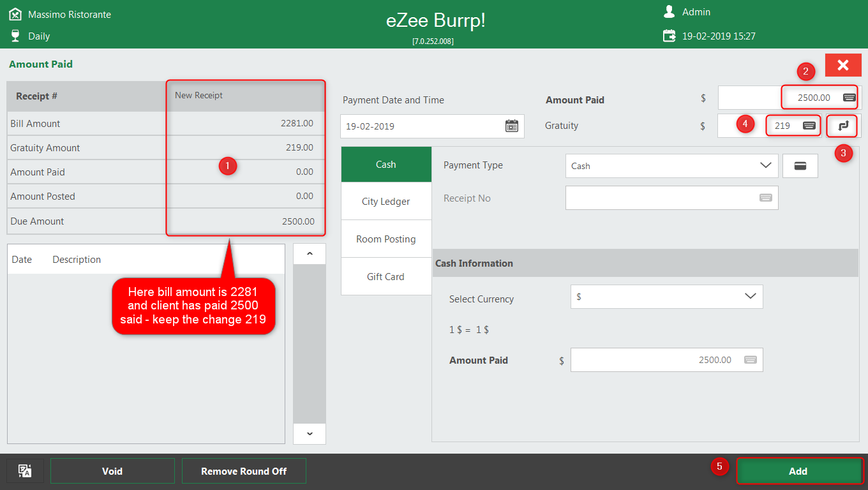Click the gratuity transfer arrow button

point(843,126)
